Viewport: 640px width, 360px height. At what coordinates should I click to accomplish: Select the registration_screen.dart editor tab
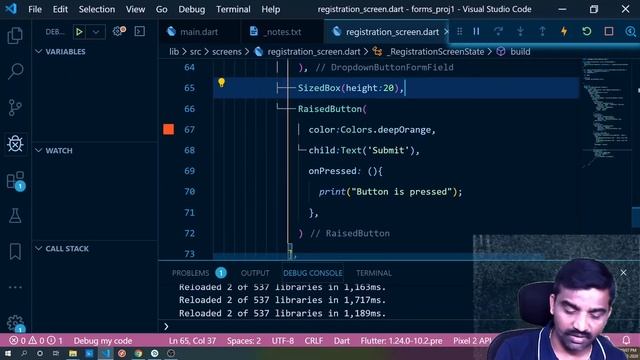point(386,32)
